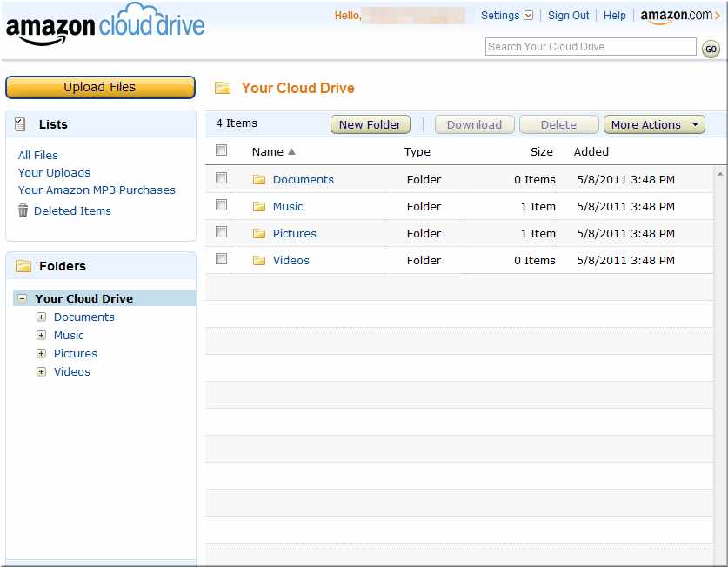Image resolution: width=728 pixels, height=567 pixels.
Task: Click the Delete button
Action: click(558, 124)
